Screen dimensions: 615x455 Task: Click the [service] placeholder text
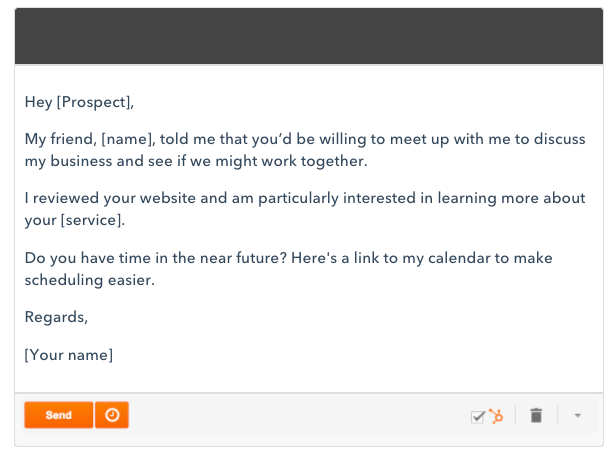[91, 220]
